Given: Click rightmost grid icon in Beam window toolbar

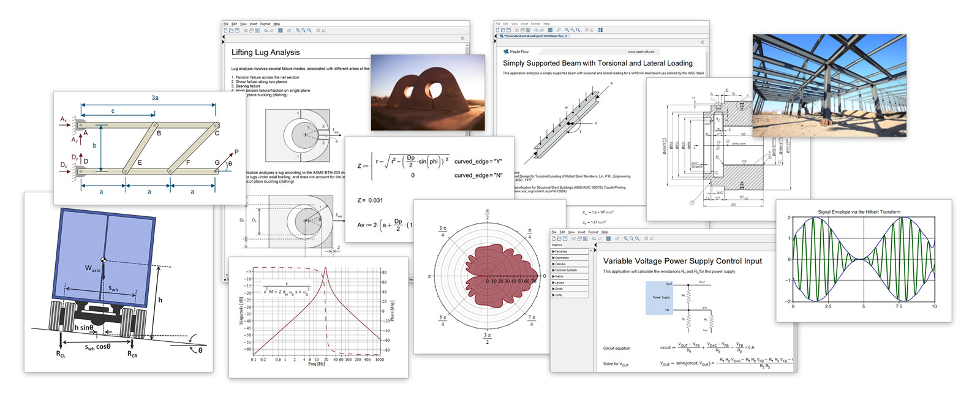Looking at the screenshot, I should point(600,30).
